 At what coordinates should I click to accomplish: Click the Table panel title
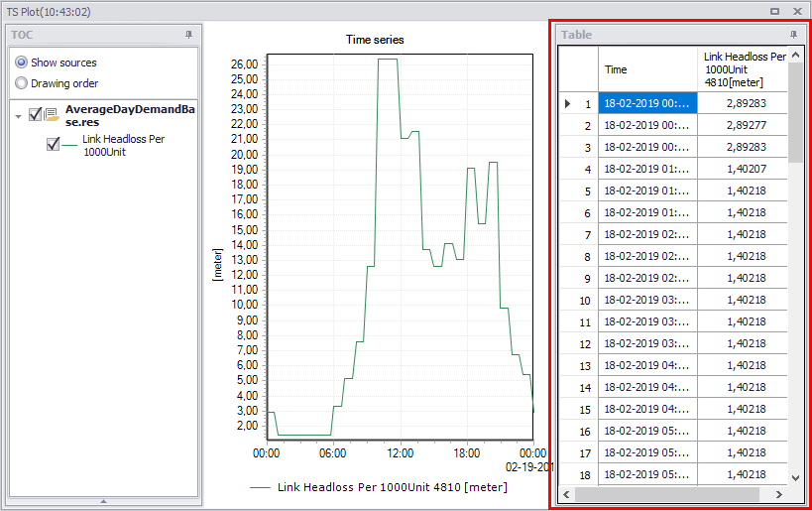[x=576, y=34]
